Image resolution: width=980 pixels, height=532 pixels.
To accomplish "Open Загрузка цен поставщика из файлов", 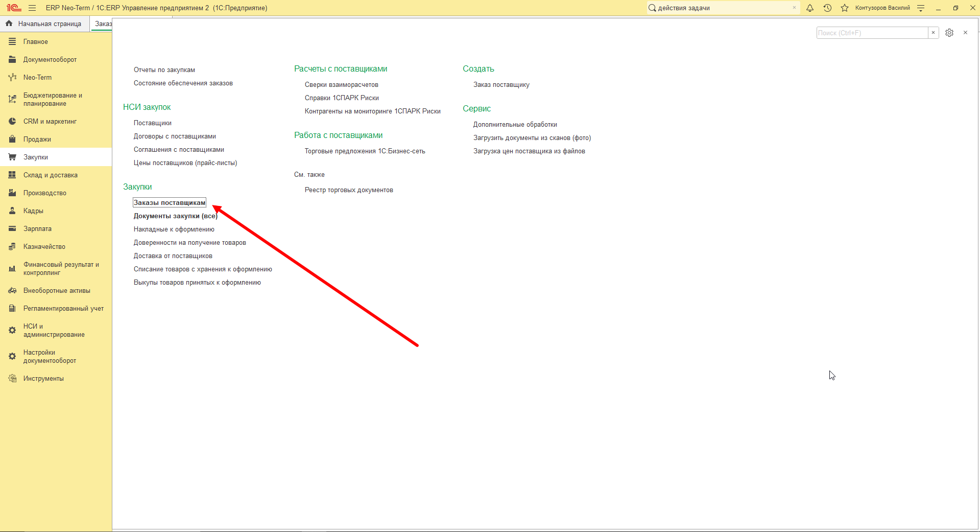I will tap(529, 151).
